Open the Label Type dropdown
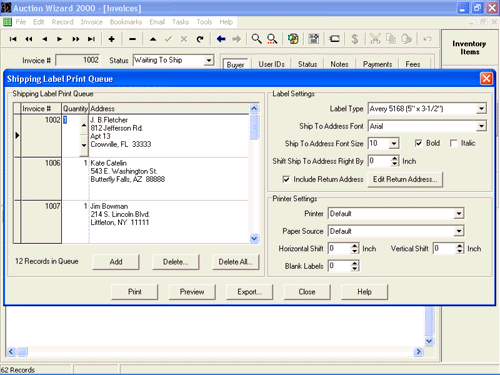The image size is (500, 375). click(481, 109)
